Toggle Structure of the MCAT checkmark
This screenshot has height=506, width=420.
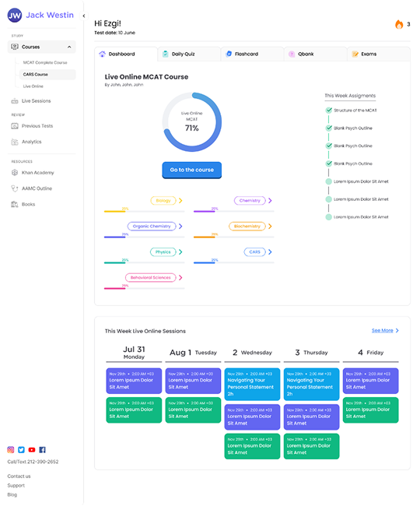pos(328,111)
